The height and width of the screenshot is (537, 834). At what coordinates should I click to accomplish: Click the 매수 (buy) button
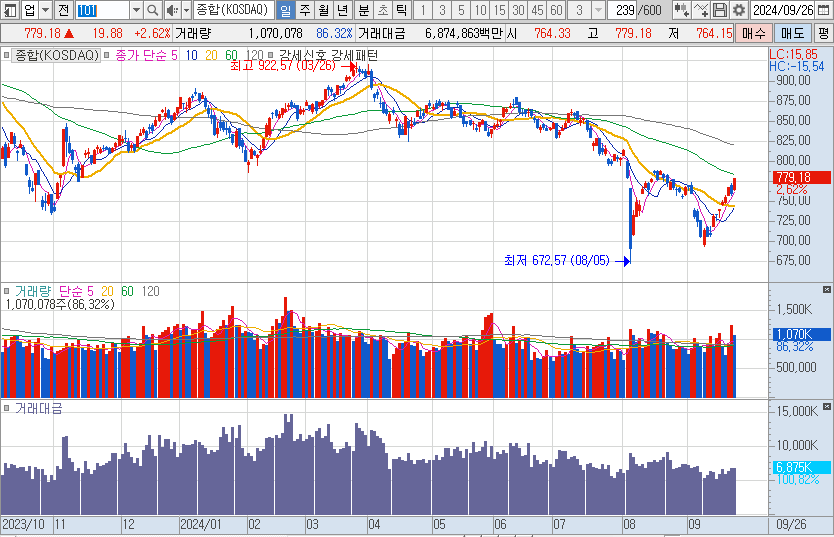click(754, 33)
